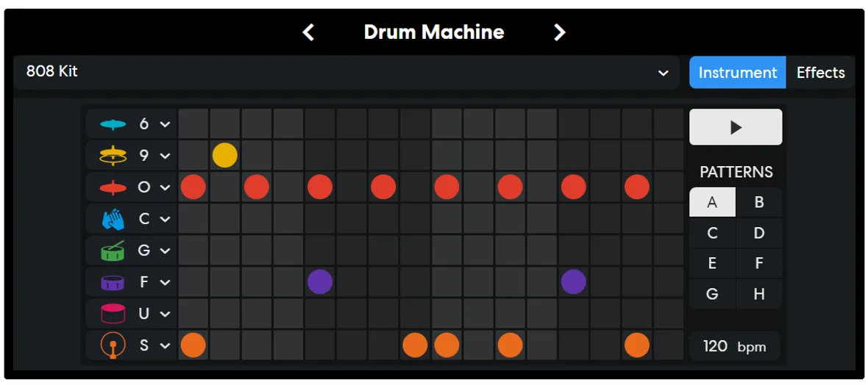Expand the chevron next to S kick row
Image resolution: width=868 pixels, height=385 pixels.
coord(165,346)
